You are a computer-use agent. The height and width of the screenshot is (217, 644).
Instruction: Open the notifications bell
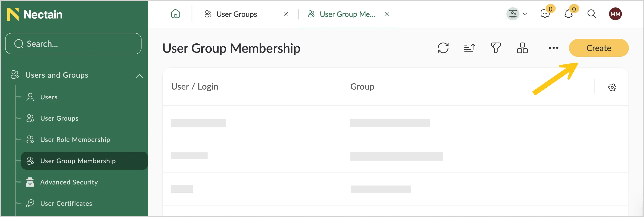click(569, 14)
